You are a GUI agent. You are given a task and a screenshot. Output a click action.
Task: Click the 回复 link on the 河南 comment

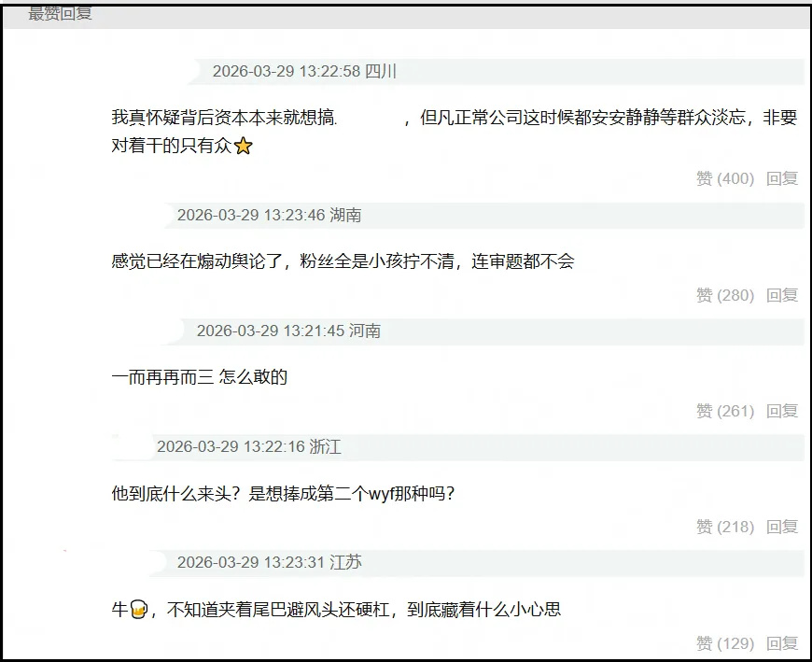point(784,411)
